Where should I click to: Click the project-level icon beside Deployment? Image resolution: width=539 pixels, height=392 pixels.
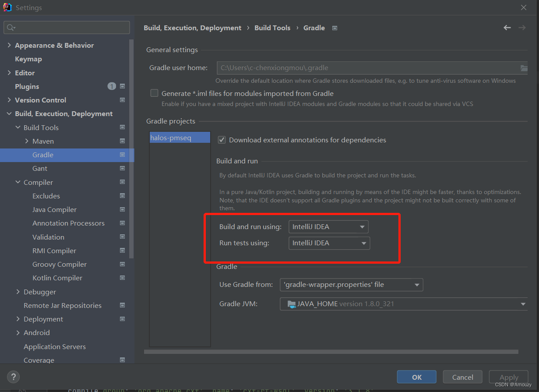point(123,319)
